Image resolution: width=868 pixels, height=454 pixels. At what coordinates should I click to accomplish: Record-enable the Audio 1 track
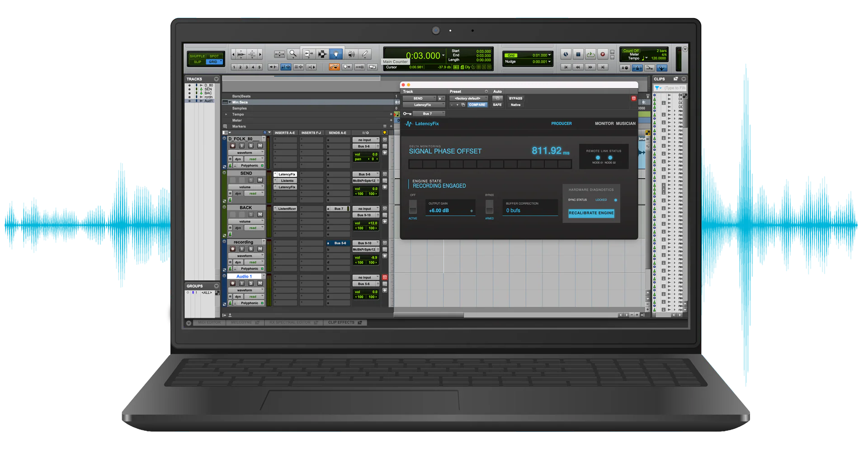[x=232, y=283]
